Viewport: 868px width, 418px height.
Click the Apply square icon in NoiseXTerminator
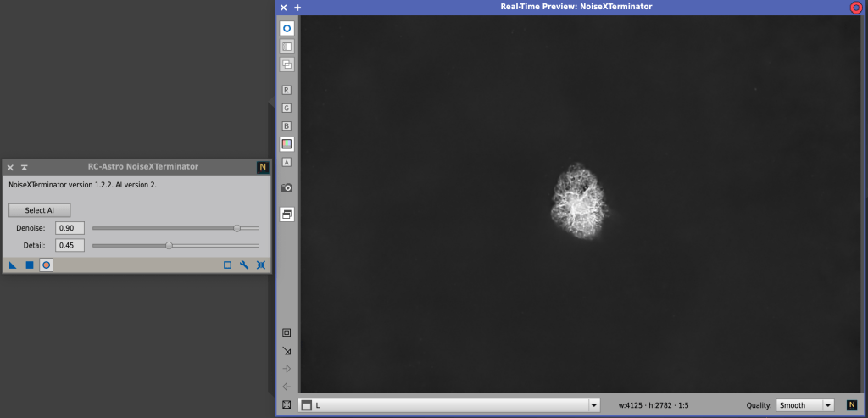pos(30,265)
